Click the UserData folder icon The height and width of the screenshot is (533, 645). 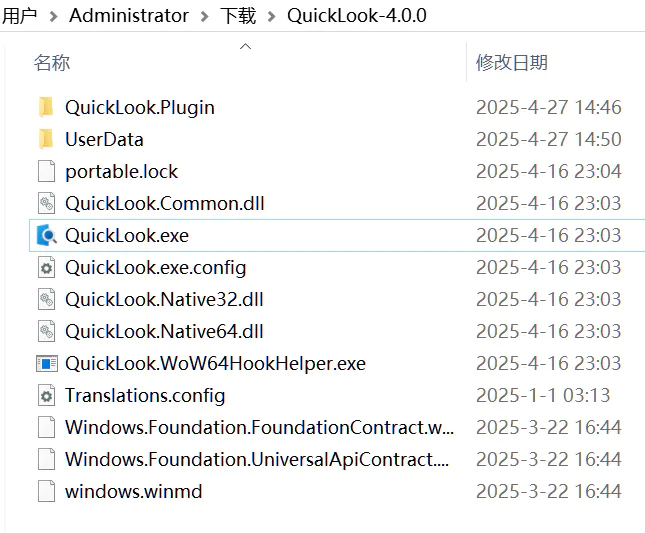point(46,139)
